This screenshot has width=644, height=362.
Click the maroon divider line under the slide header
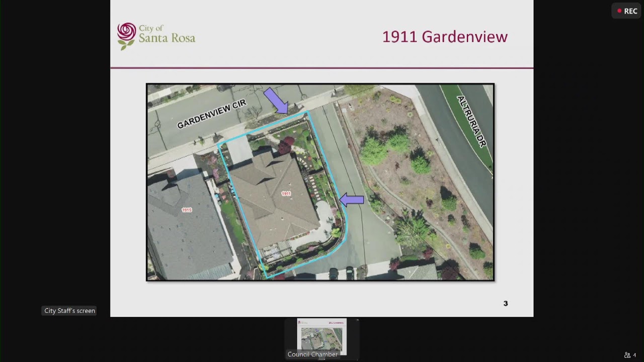coord(322,68)
